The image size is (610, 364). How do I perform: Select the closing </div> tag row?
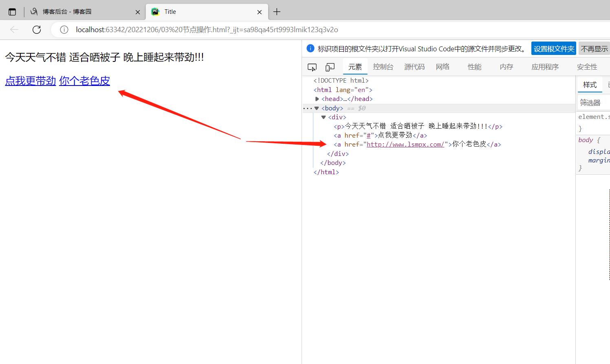coord(338,154)
